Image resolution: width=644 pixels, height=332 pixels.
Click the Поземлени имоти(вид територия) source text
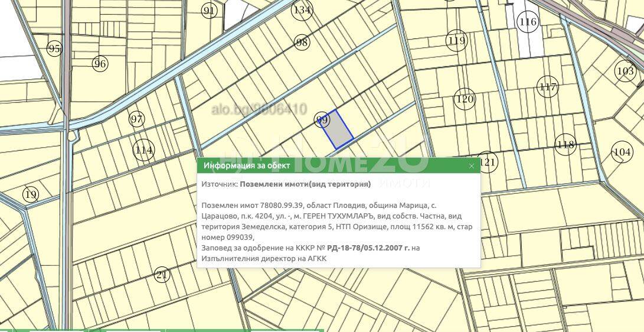(x=305, y=184)
